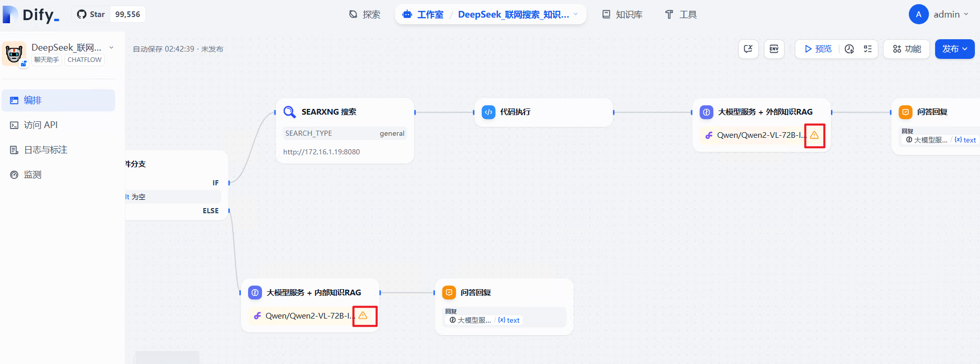The width and height of the screenshot is (980, 364).
Task: Open the 工具 tools tab
Action: point(681,14)
